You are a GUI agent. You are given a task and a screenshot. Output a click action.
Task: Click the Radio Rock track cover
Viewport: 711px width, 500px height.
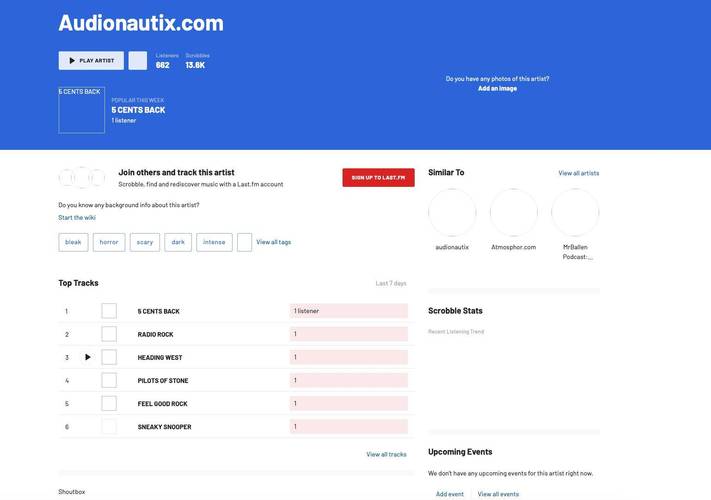(109, 334)
